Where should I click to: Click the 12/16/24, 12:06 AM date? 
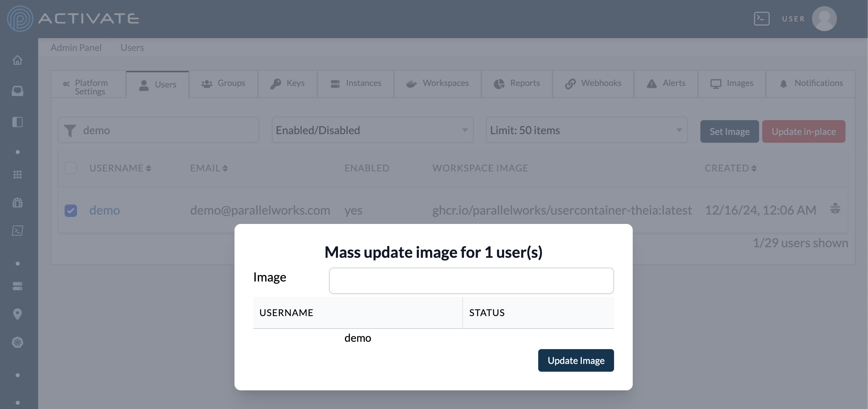(x=761, y=210)
